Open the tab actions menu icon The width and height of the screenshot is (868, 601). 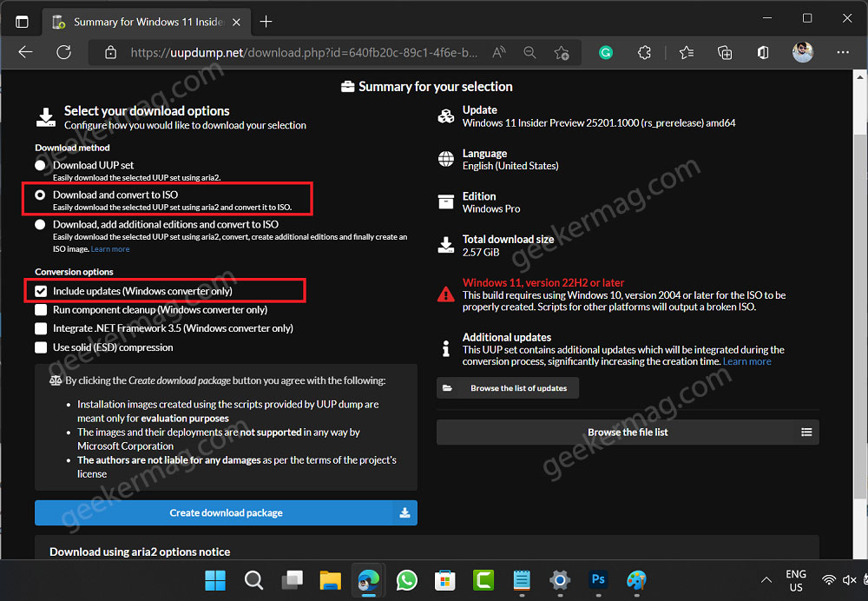22,22
